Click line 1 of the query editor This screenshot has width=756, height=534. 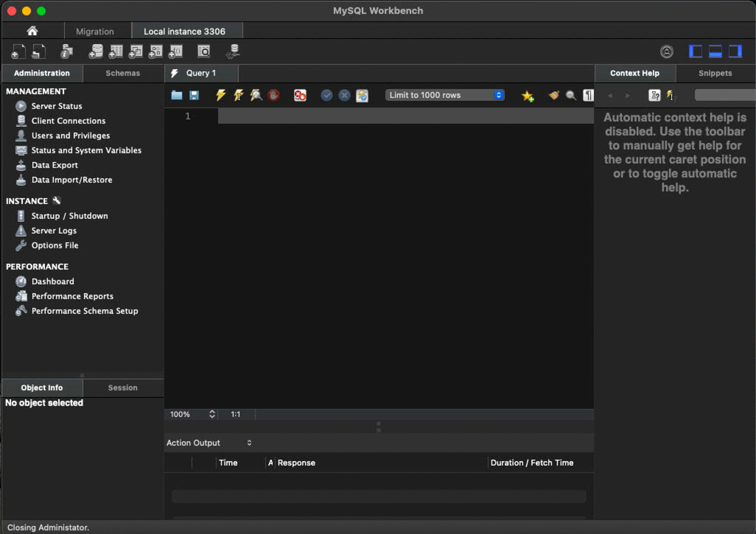(x=406, y=116)
